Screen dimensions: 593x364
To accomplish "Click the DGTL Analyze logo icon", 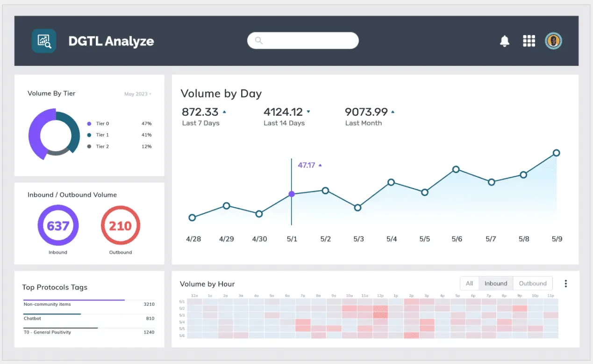I will (x=44, y=41).
